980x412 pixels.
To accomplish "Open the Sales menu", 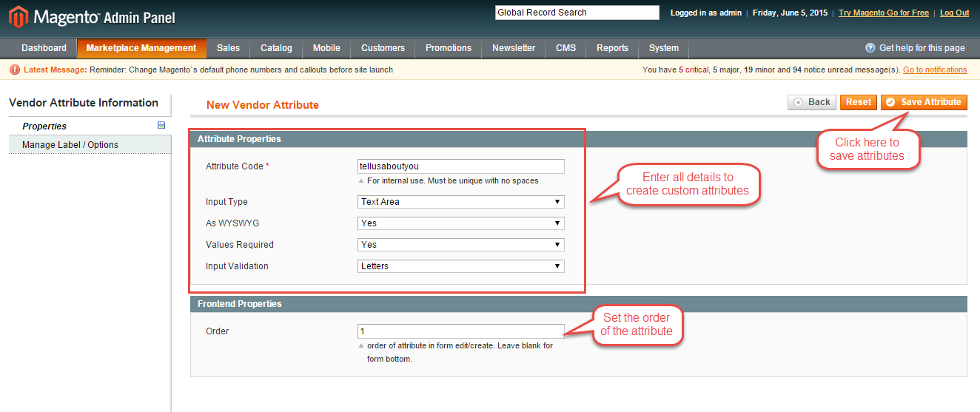I will pyautogui.click(x=228, y=48).
